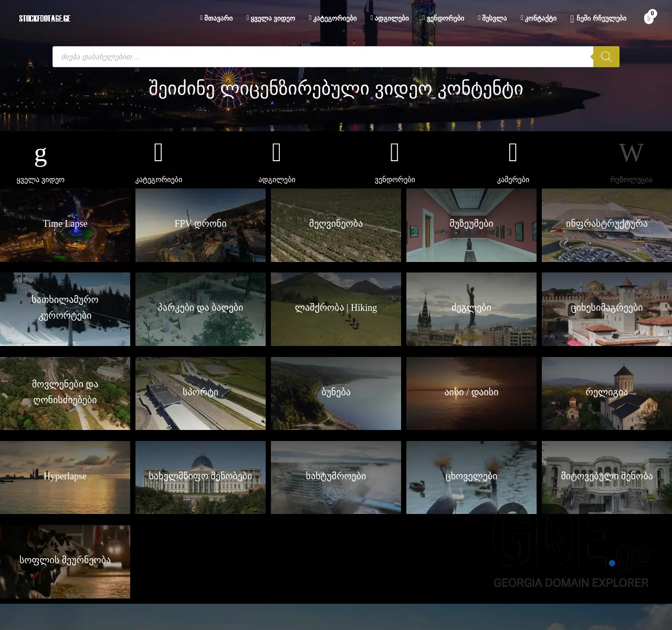
Task: Click the StockFootage.ge logo
Action: [45, 18]
